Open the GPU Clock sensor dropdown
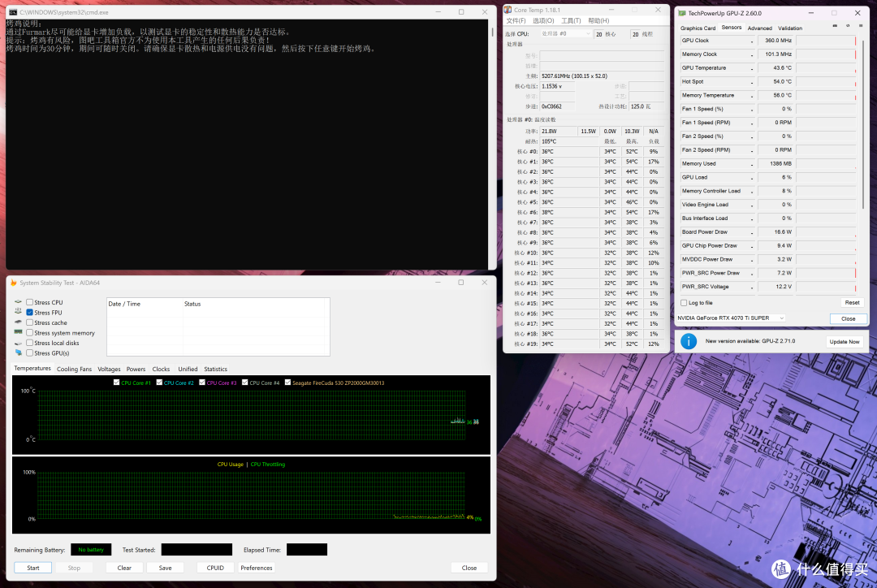This screenshot has width=877, height=588. pos(752,41)
